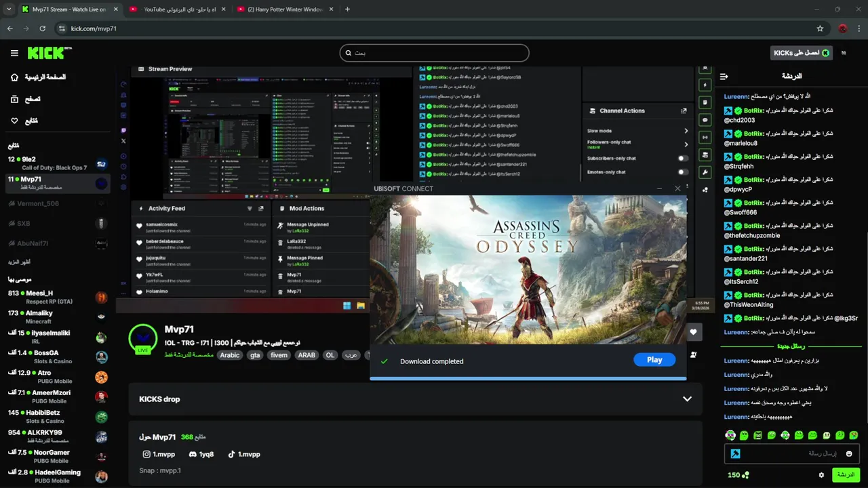Click Play in Ubisoft Connect popup
The width and height of the screenshot is (868, 488).
(654, 360)
